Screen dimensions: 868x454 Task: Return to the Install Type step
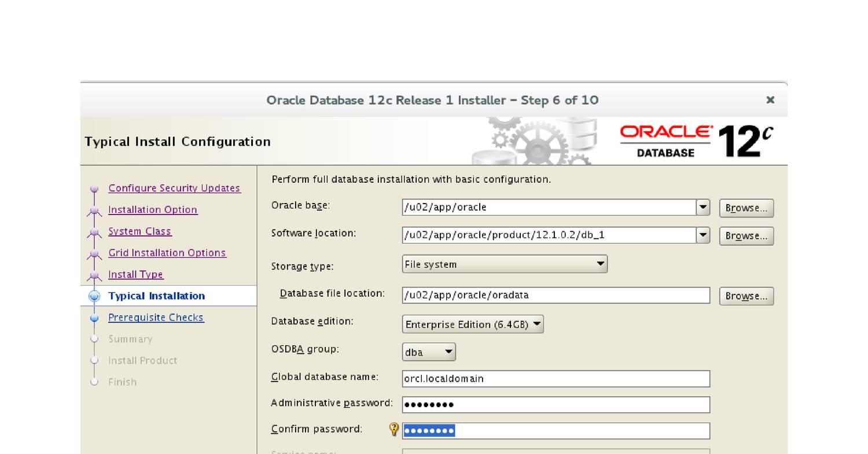click(x=135, y=275)
